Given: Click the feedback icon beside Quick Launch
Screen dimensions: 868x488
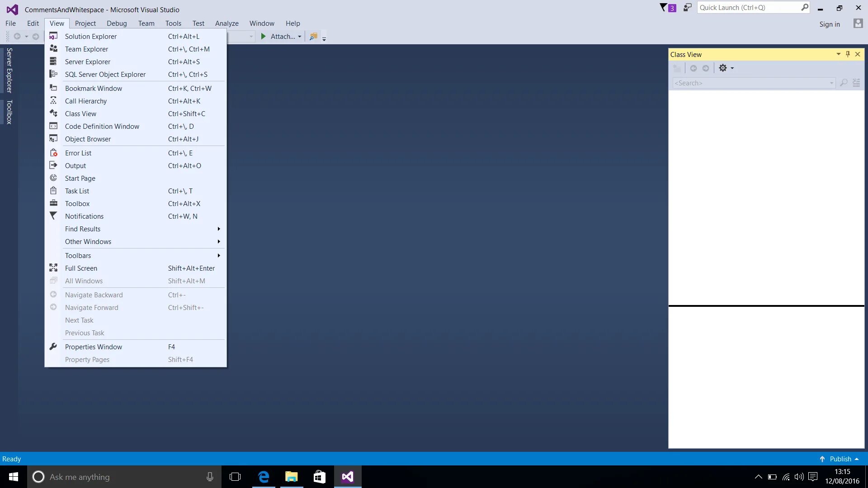Looking at the screenshot, I should [x=688, y=8].
